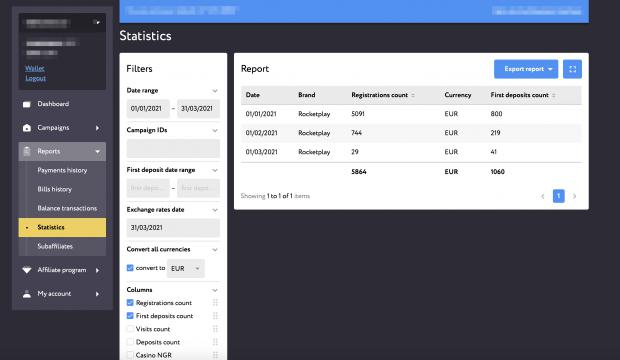Click the Logout link
The height and width of the screenshot is (360, 620).
36,78
